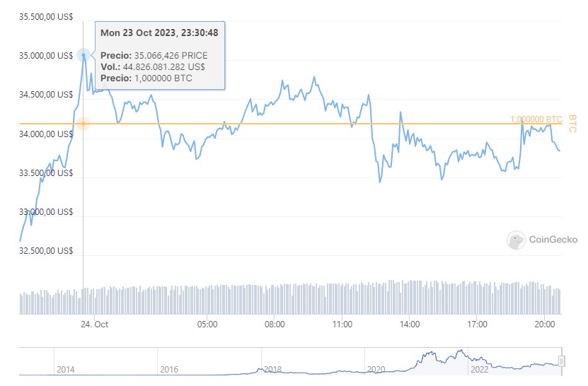Viewport: 588px width, 386px height.
Task: Click the CoinGecko gecko logo icon
Action: (x=516, y=240)
